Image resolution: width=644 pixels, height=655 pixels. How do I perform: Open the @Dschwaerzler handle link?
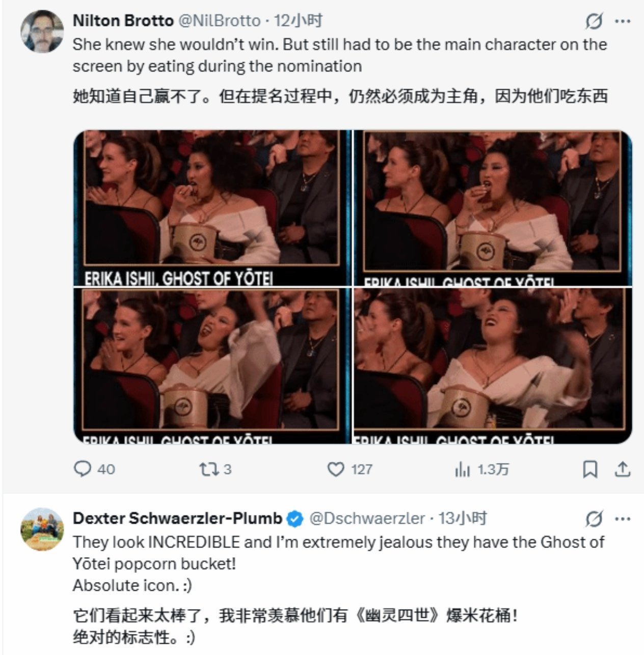[367, 518]
